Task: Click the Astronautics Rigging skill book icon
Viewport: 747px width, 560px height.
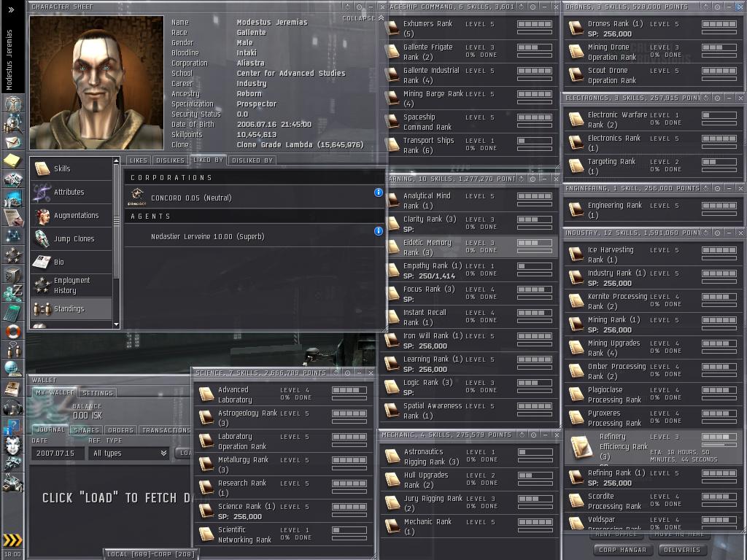Action: pos(392,456)
